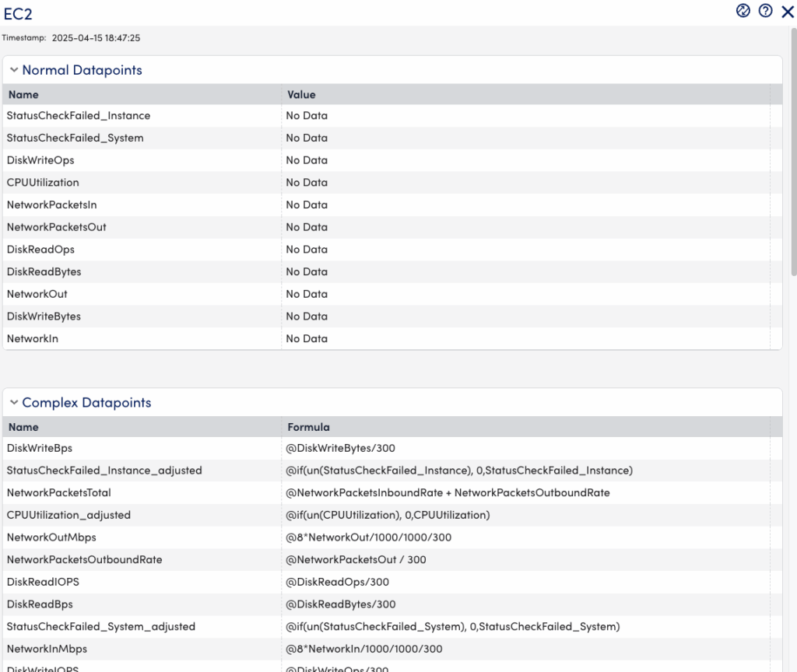This screenshot has height=672, width=797.
Task: Select the NetworkOut datapoint name
Action: pos(37,295)
